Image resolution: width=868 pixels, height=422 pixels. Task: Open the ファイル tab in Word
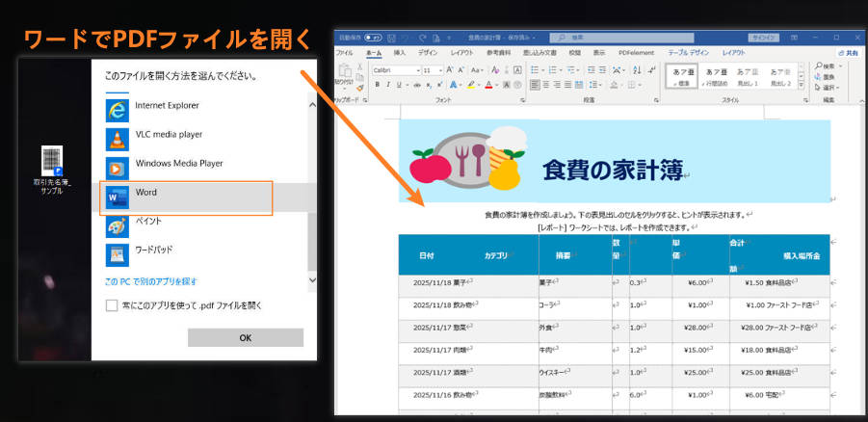click(x=344, y=53)
